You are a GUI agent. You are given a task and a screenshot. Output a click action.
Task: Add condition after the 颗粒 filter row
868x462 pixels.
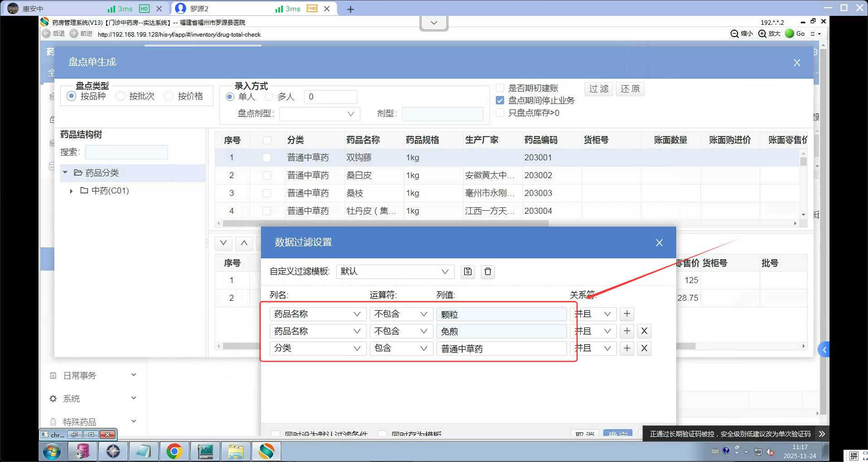pos(627,314)
